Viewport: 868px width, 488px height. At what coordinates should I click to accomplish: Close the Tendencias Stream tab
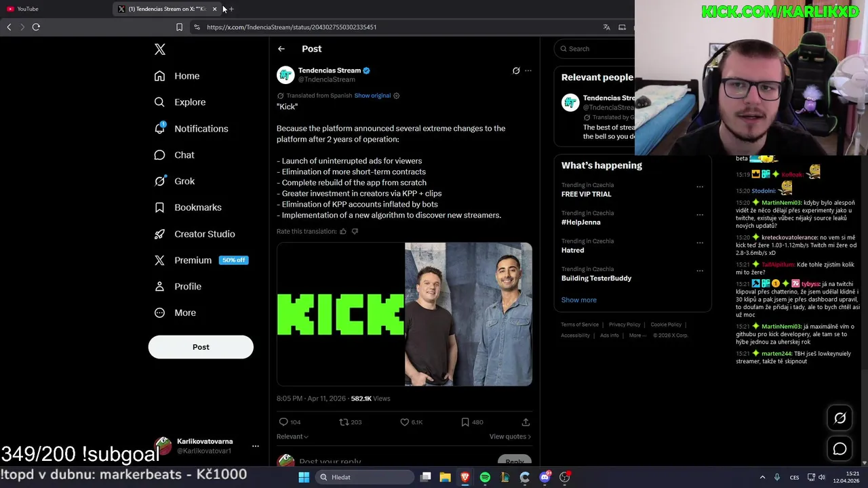click(x=214, y=9)
